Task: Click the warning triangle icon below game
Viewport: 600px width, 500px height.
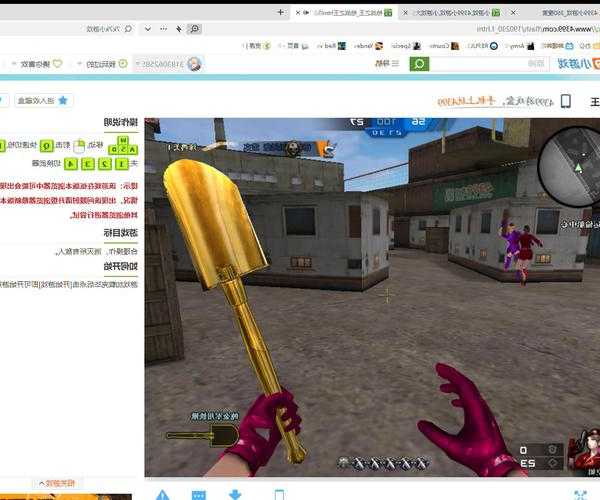Action: click(162, 494)
